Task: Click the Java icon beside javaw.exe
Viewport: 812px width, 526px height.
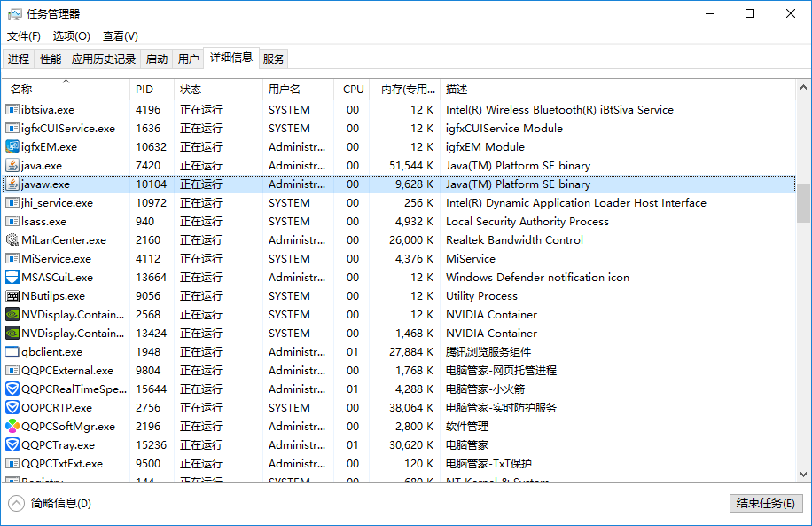Action: [x=12, y=184]
